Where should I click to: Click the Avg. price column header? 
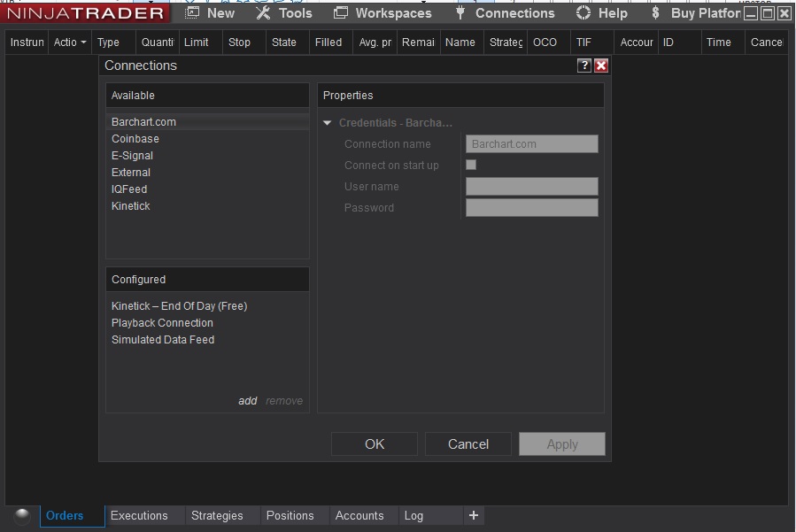click(x=375, y=42)
